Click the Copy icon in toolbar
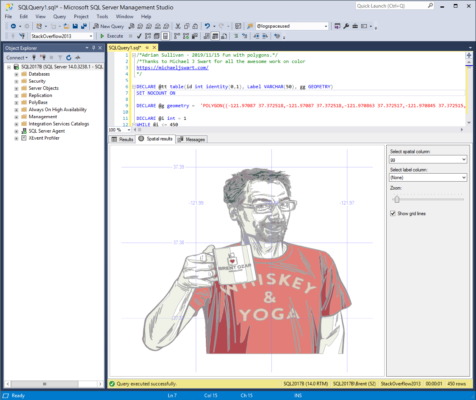Screen dimensions: 476x400 pos(187,26)
